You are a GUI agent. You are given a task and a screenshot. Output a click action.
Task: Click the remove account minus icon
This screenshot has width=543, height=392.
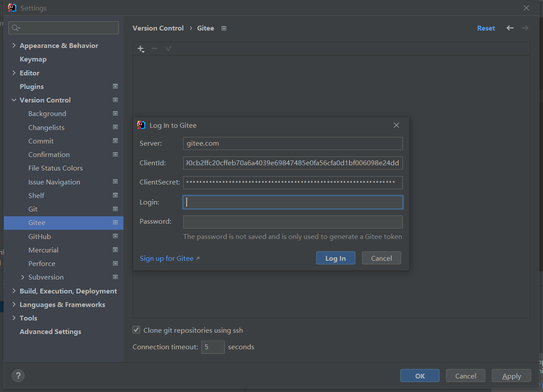tap(154, 48)
